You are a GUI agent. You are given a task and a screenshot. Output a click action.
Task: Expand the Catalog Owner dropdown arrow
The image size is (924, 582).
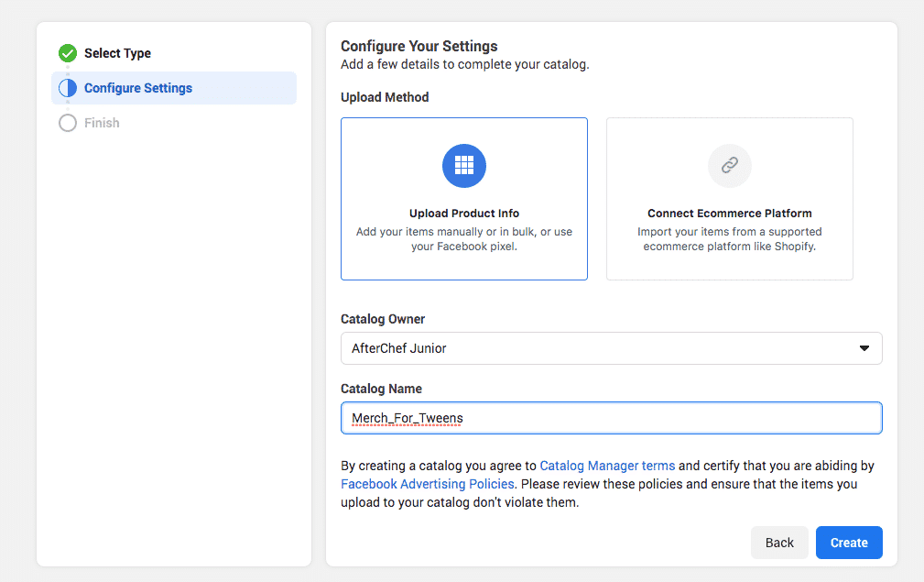pyautogui.click(x=864, y=348)
